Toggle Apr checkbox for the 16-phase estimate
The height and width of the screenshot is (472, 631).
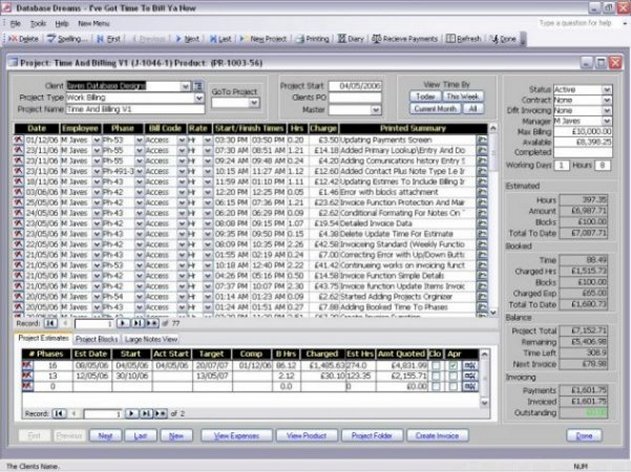coord(453,365)
